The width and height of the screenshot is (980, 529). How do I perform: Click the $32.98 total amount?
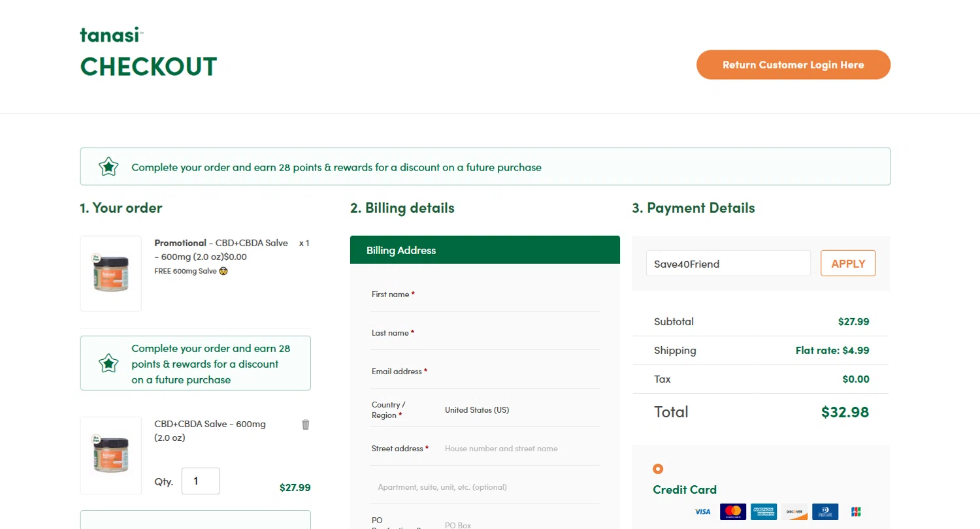(845, 412)
